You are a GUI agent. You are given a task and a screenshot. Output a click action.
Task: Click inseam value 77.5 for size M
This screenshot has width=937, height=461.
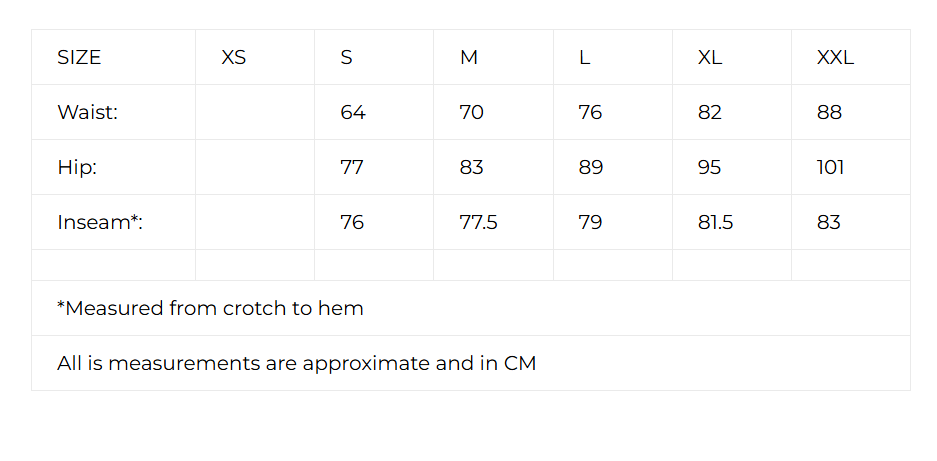478,222
